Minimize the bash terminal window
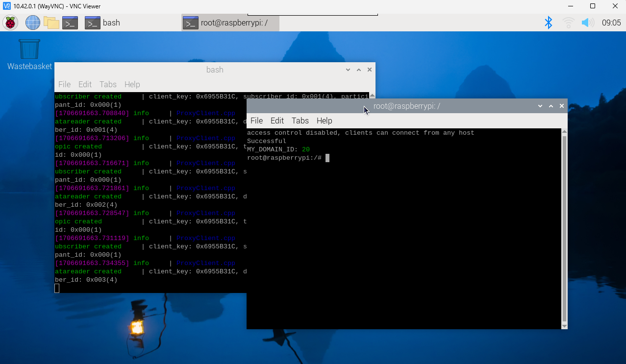Viewport: 626px width, 364px height. (348, 70)
